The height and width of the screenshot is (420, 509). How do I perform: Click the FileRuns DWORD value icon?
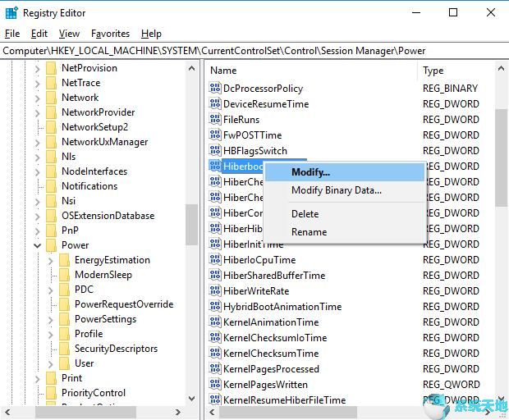(x=215, y=120)
